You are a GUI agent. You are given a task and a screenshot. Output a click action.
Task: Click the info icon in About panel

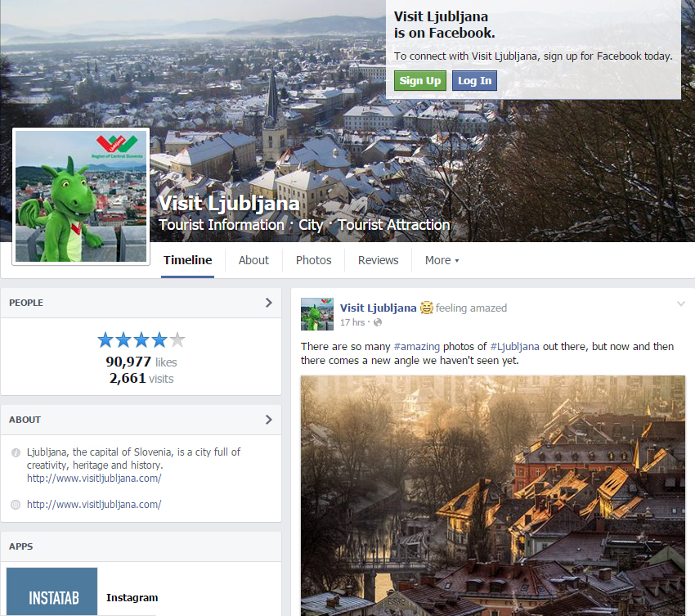(x=16, y=453)
